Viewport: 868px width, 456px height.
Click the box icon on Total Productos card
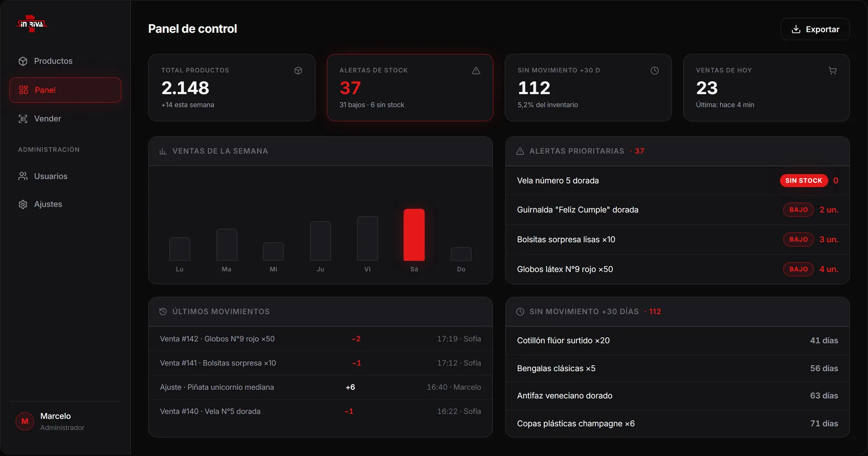click(298, 71)
